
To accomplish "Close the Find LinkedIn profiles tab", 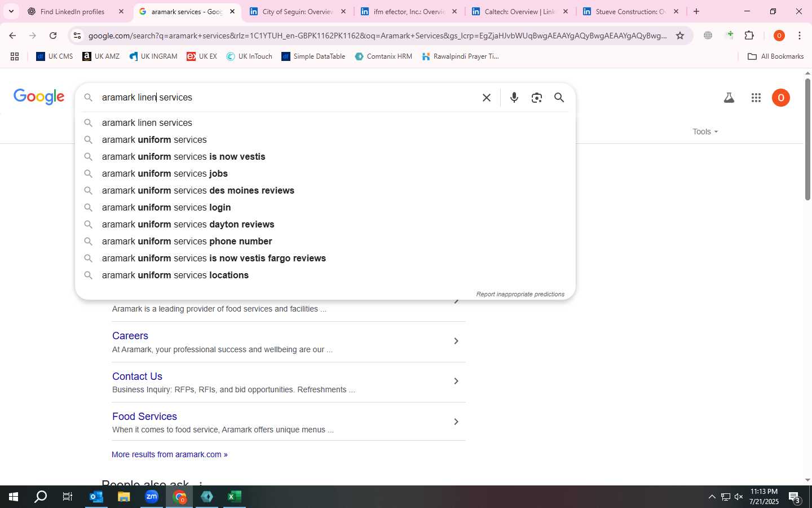I will [x=121, y=11].
